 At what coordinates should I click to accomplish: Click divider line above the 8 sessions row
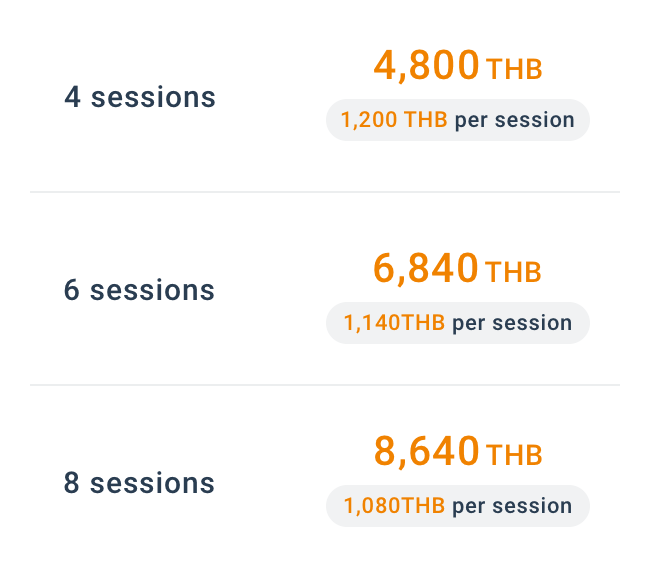(x=325, y=385)
